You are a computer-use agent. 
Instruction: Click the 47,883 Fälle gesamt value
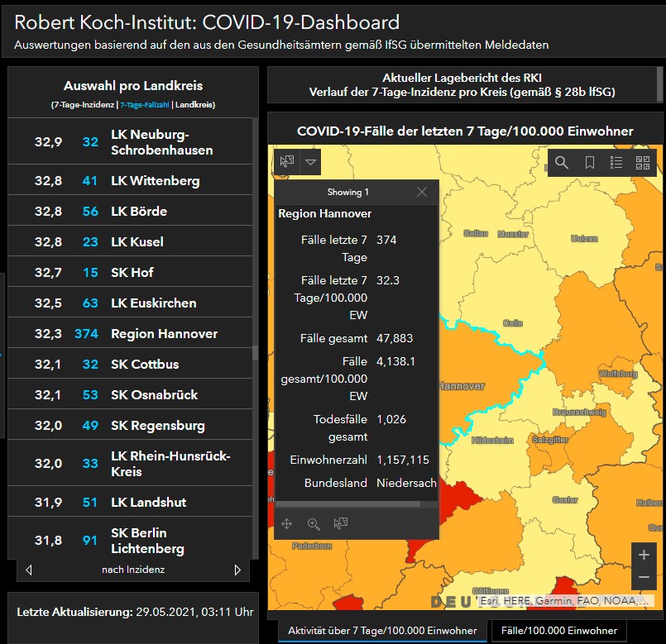tap(395, 338)
